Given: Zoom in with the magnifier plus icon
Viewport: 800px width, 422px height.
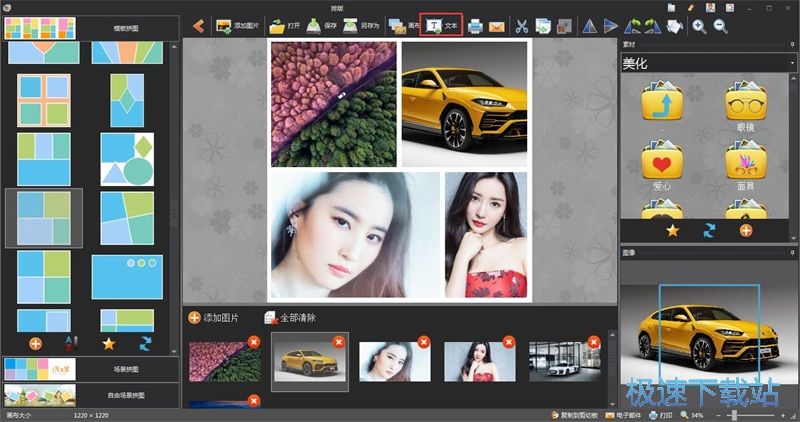Looking at the screenshot, I should (699, 26).
